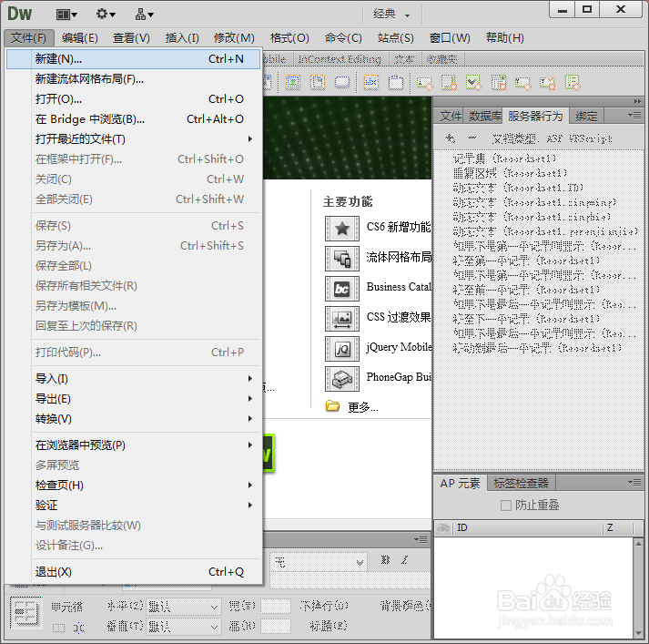This screenshot has height=644, width=649.
Task: Insert Spry validation checkbox
Action: click(x=473, y=83)
